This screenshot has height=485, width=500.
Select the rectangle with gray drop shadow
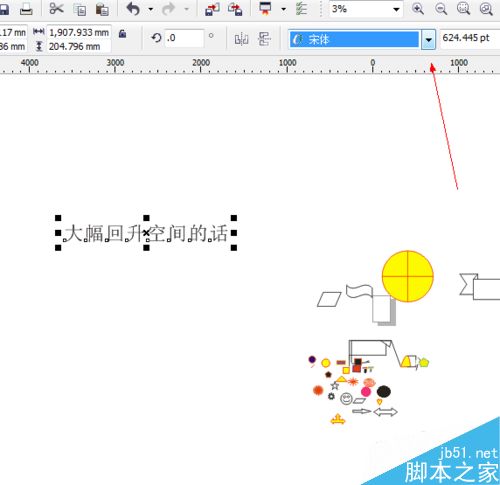384,310
